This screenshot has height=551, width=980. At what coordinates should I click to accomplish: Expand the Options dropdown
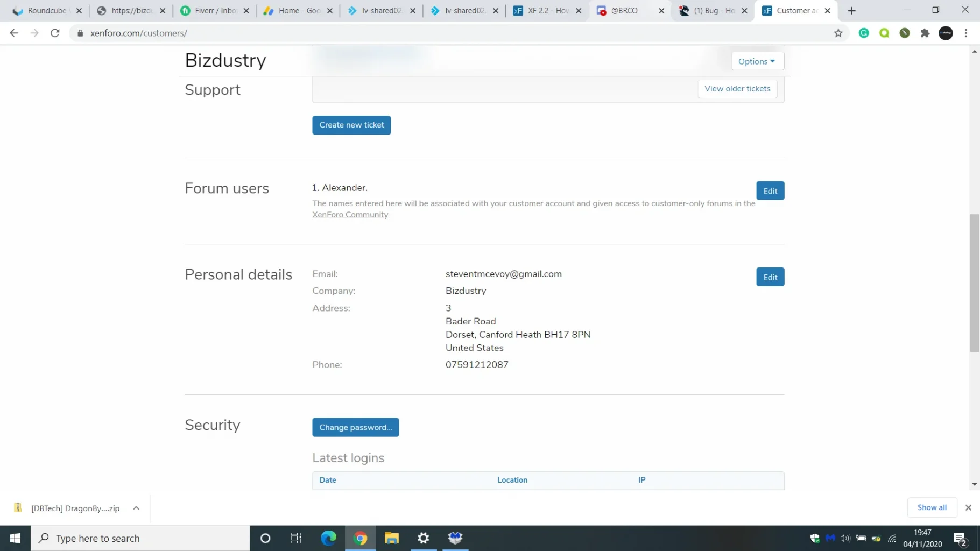click(x=757, y=61)
